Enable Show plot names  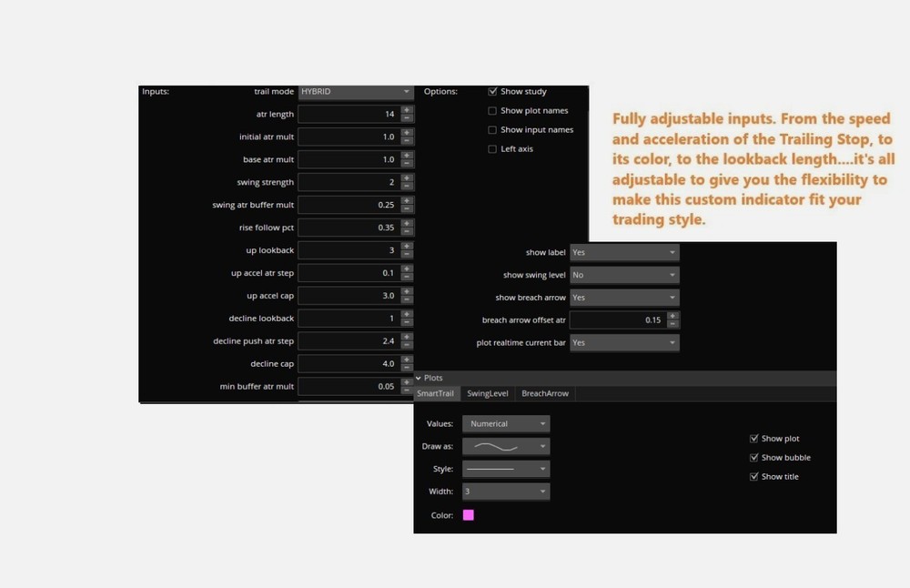[x=492, y=110]
